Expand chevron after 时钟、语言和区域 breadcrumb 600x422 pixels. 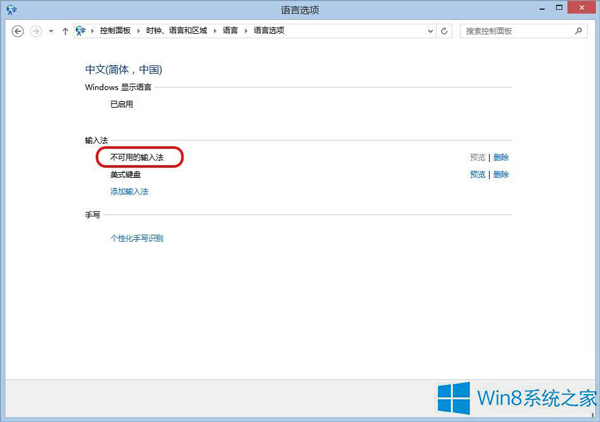[x=215, y=31]
